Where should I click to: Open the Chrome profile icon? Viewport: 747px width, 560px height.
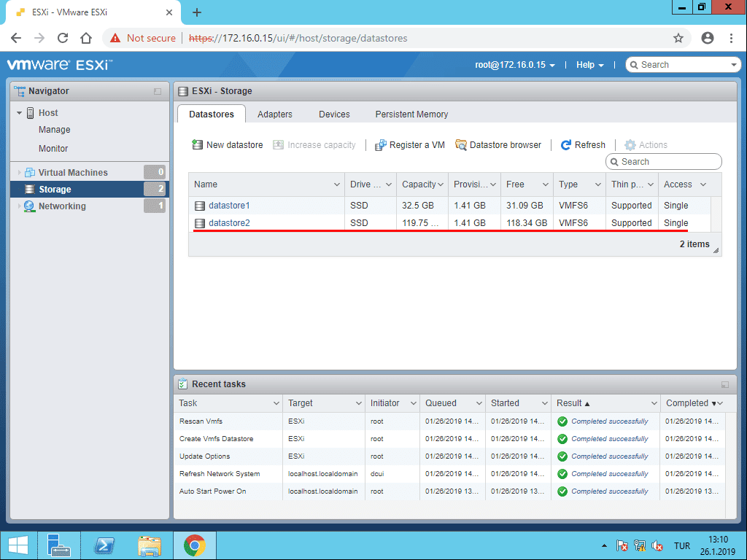[x=708, y=38]
